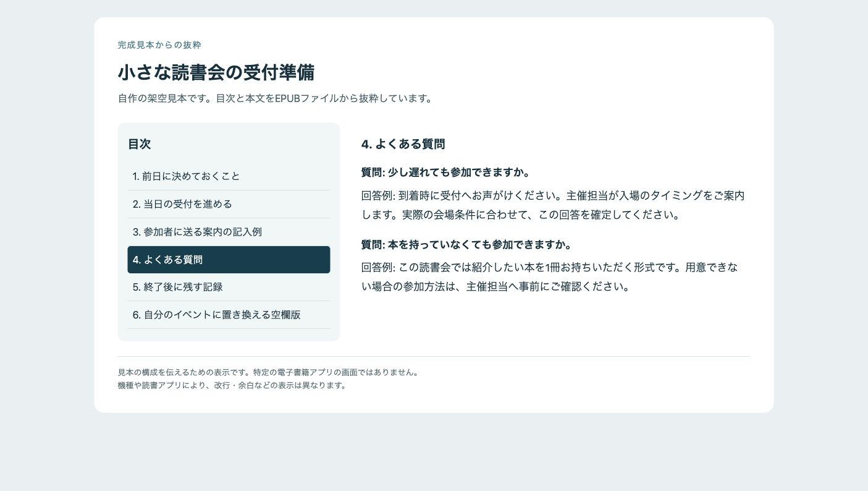
Task: Open chapter 1. 前日に決めておくこと
Action: pyautogui.click(x=229, y=176)
